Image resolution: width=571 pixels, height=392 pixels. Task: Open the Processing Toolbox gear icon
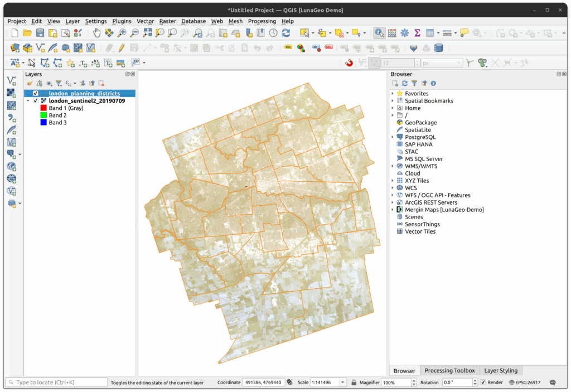[404, 33]
